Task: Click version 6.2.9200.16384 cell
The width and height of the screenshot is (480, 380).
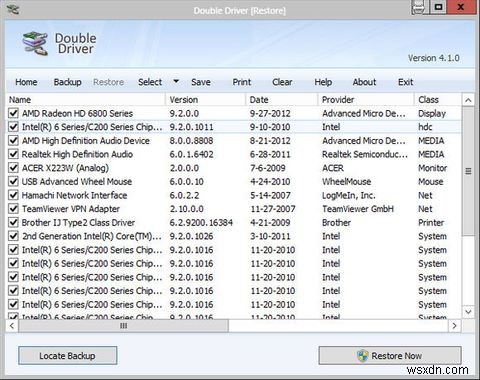Action: [x=201, y=223]
